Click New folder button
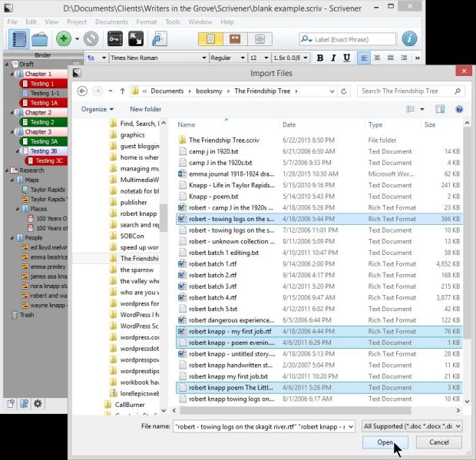 [145, 109]
